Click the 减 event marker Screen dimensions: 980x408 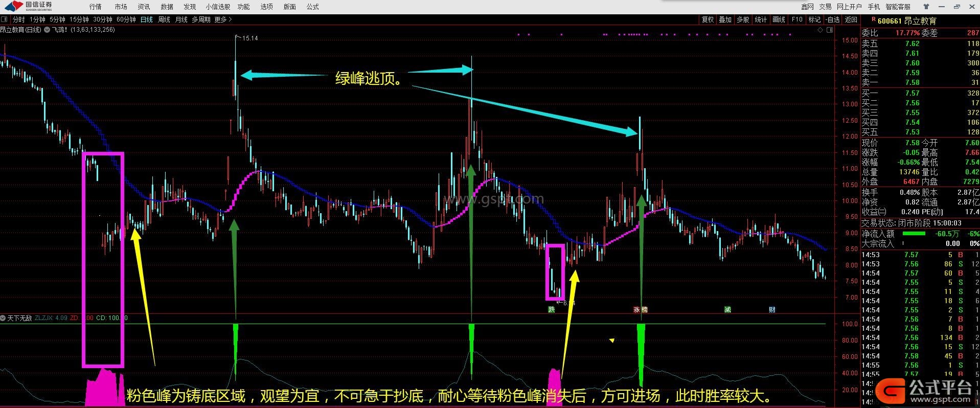pos(727,309)
